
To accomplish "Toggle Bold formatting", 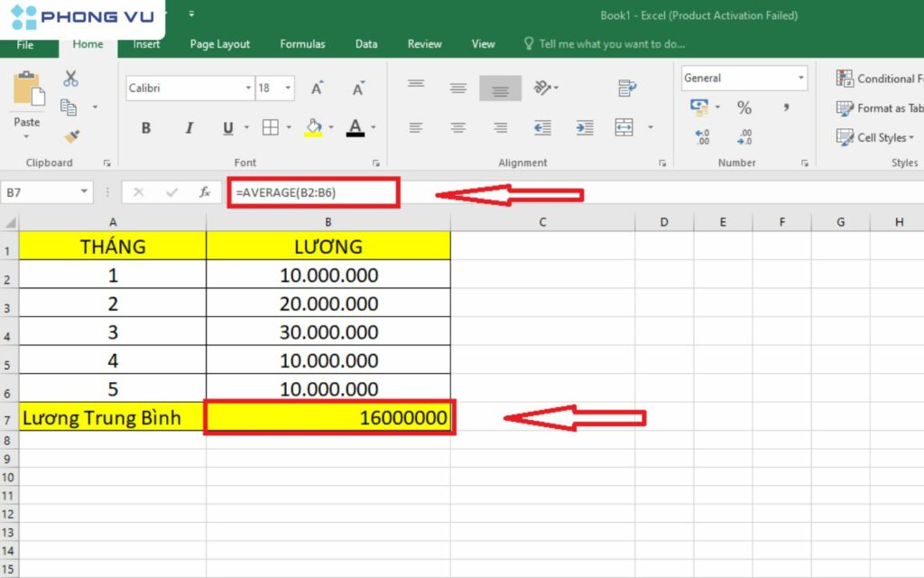I will 146,128.
